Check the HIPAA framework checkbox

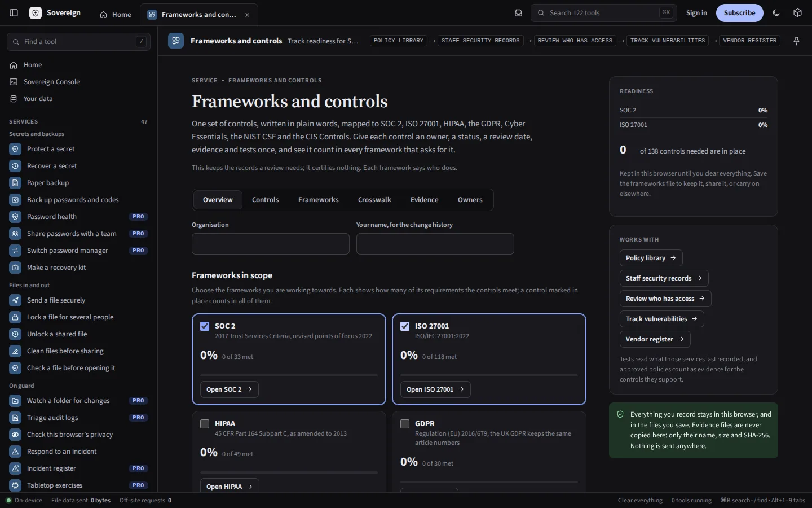pos(205,424)
